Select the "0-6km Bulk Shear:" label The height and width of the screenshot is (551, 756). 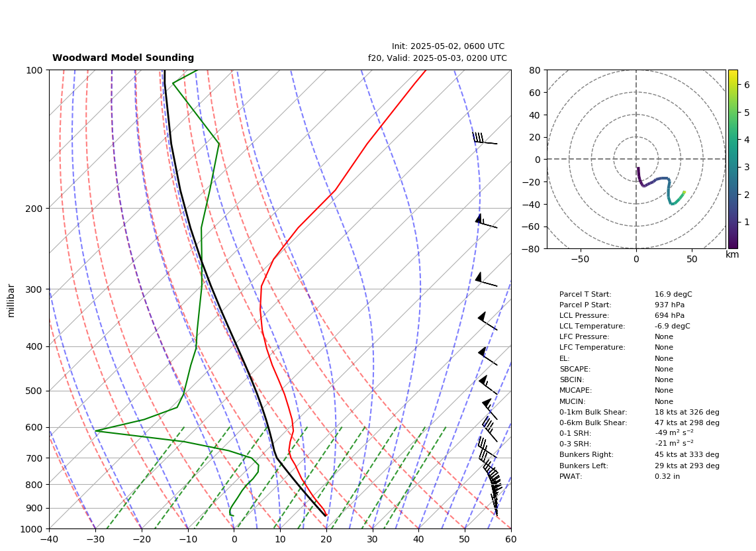tap(593, 423)
